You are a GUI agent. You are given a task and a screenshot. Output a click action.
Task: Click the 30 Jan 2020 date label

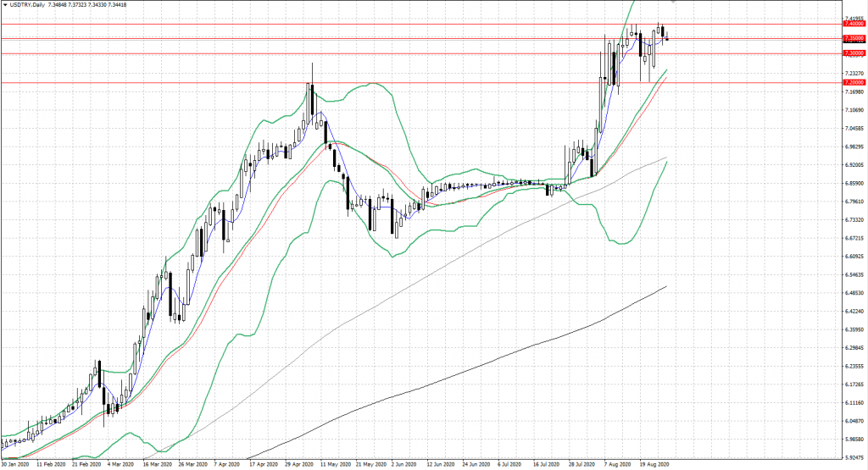coord(16,465)
